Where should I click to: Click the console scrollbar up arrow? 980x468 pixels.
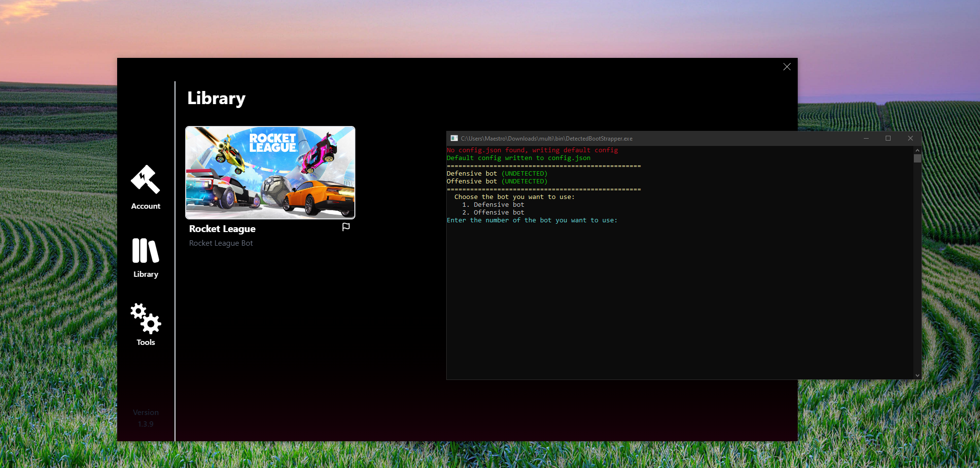click(x=917, y=150)
